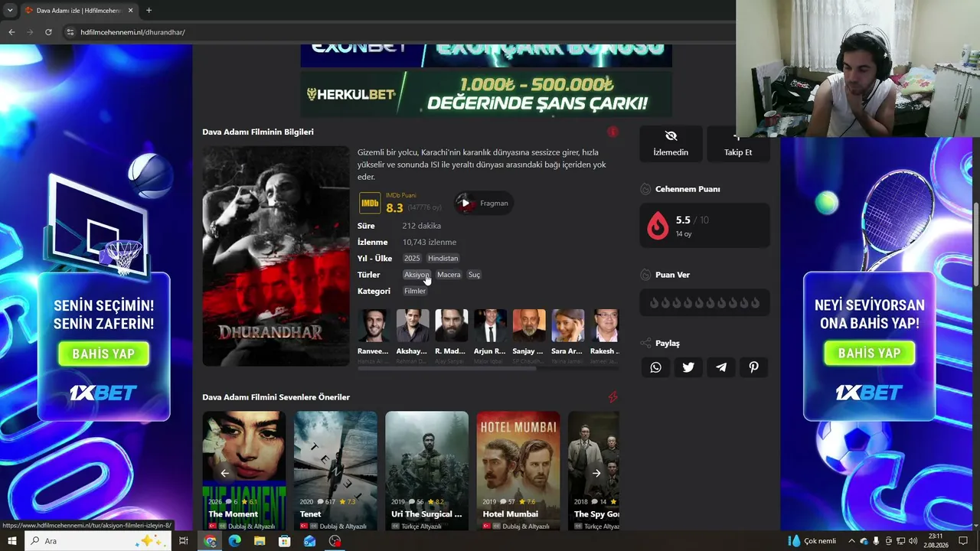Image resolution: width=980 pixels, height=551 pixels.
Task: Share the film on Twitter
Action: pyautogui.click(x=688, y=367)
